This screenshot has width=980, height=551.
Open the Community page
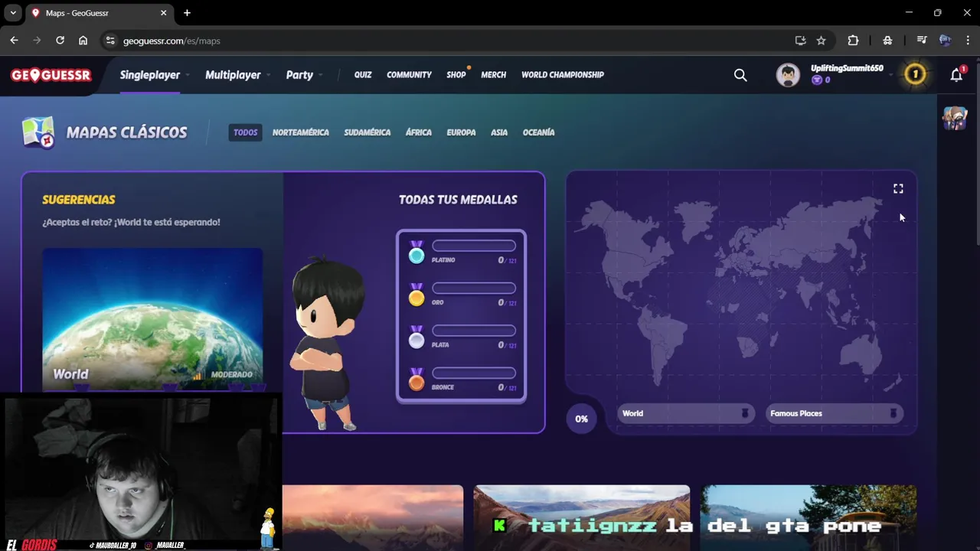tap(409, 75)
